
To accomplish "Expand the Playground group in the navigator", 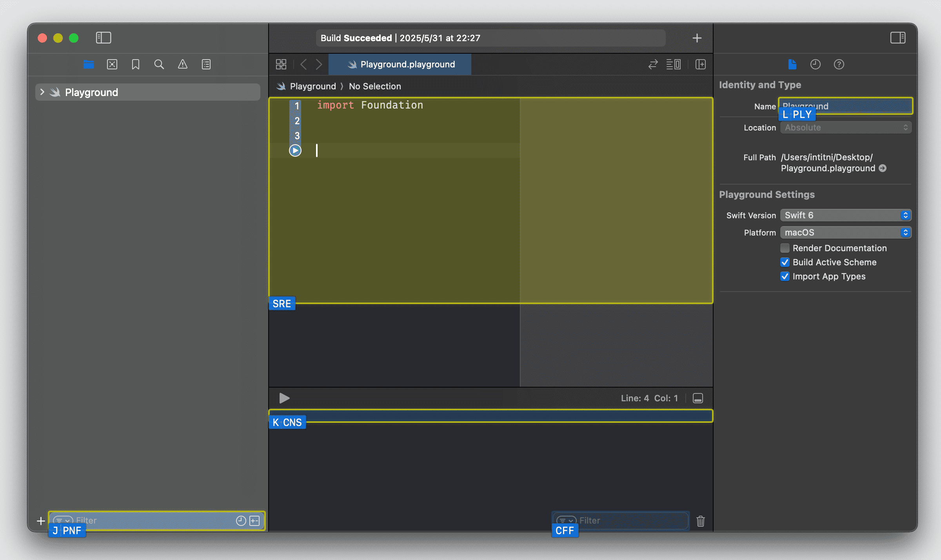I will pos(42,92).
